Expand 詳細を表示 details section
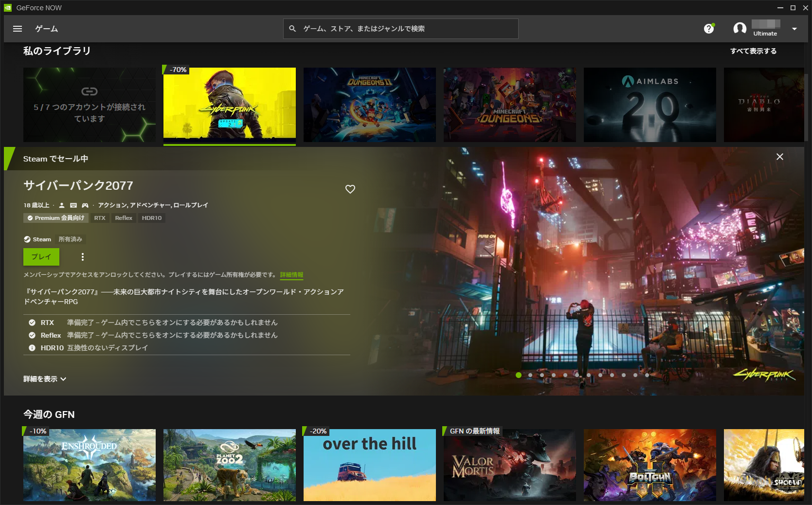 (x=45, y=379)
